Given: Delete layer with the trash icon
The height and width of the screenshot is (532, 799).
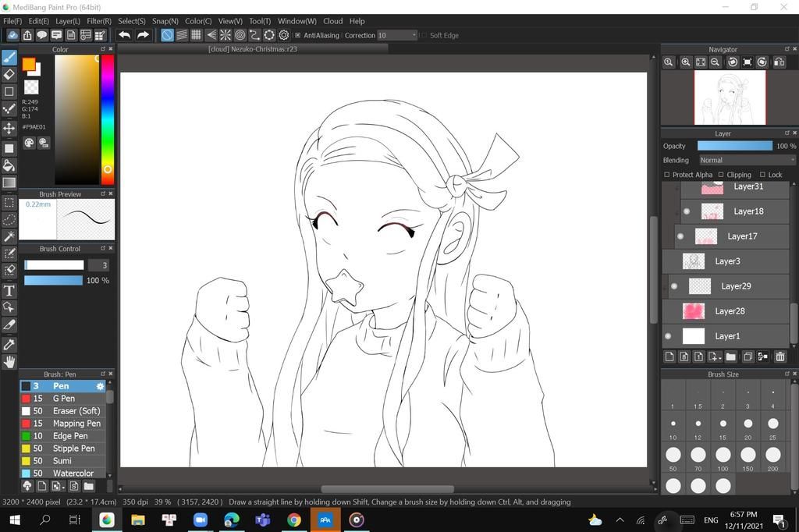Looking at the screenshot, I should (780, 356).
